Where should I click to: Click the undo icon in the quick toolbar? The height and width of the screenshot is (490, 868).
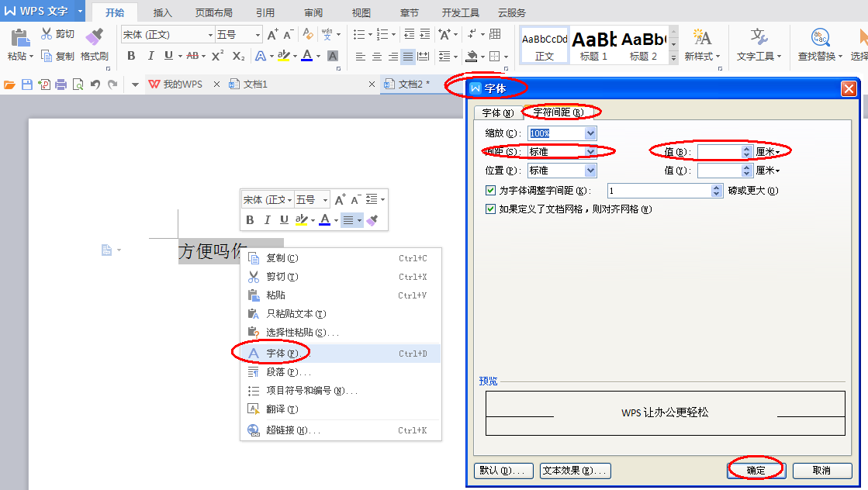[x=95, y=85]
